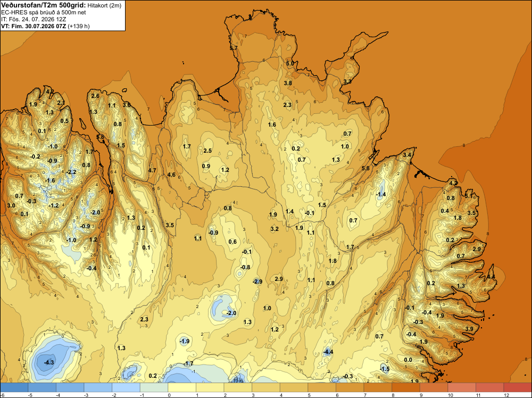The image size is (532, 398).
Task: Click the temperature value '-1.5'
Action: pyautogui.click(x=385, y=369)
